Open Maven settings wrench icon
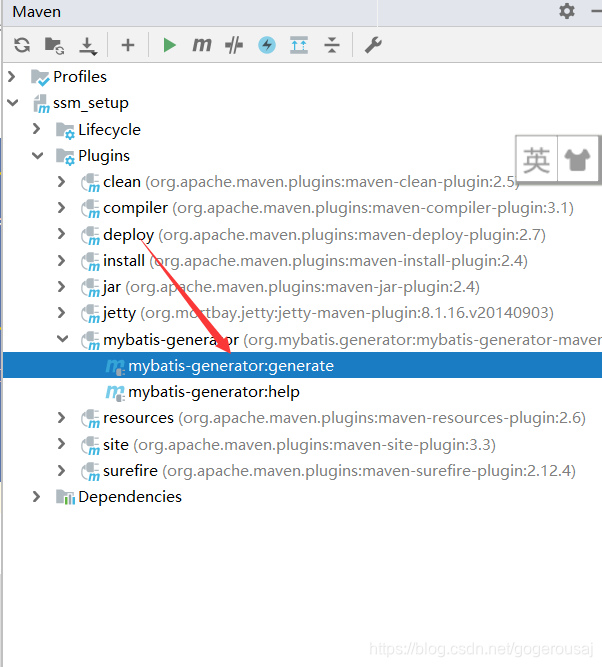 click(374, 45)
